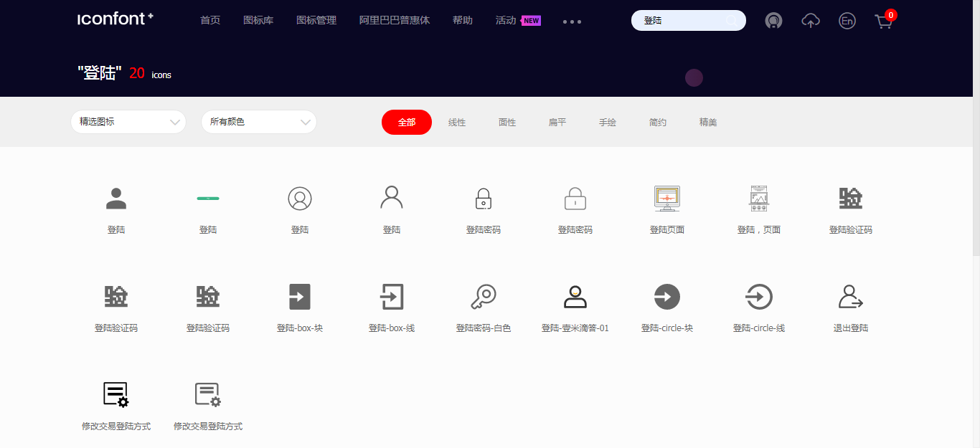Screen dimensions: 980x448
Task: Open the 所有颜色 color dropdown
Action: click(259, 122)
